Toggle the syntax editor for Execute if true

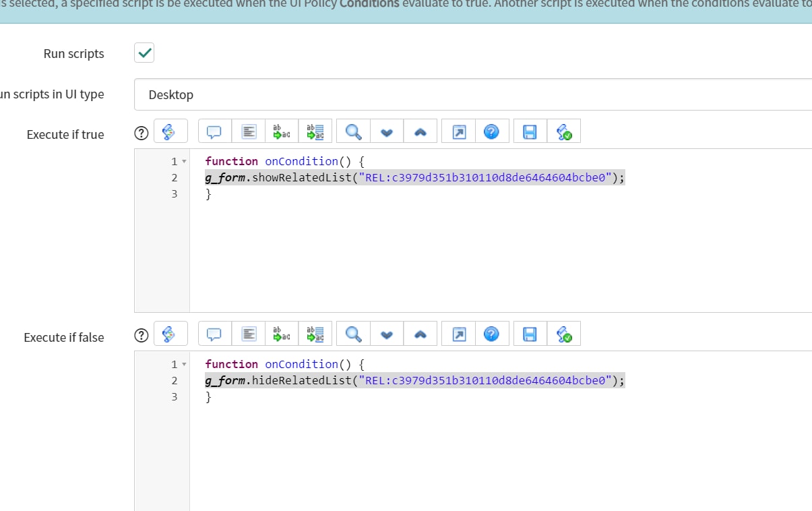tap(170, 131)
